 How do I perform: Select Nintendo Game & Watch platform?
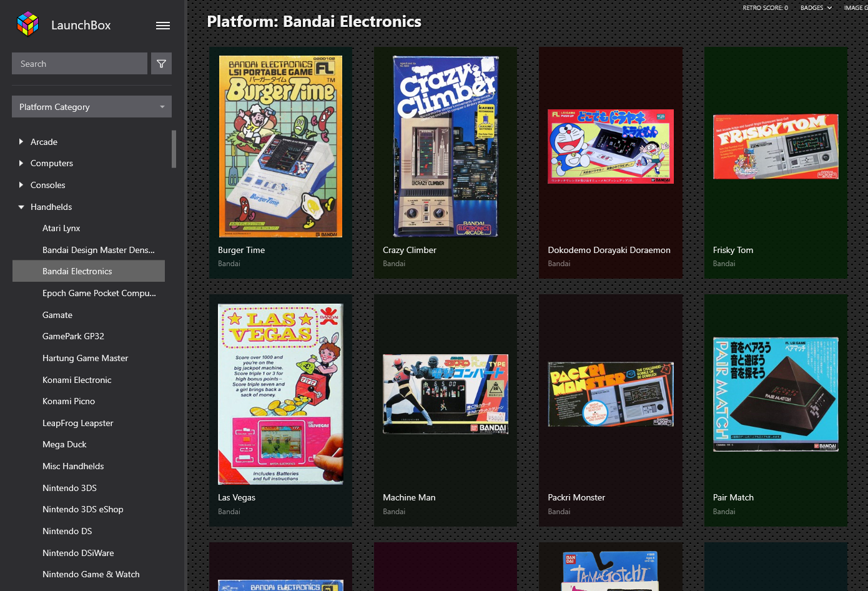coord(91,574)
